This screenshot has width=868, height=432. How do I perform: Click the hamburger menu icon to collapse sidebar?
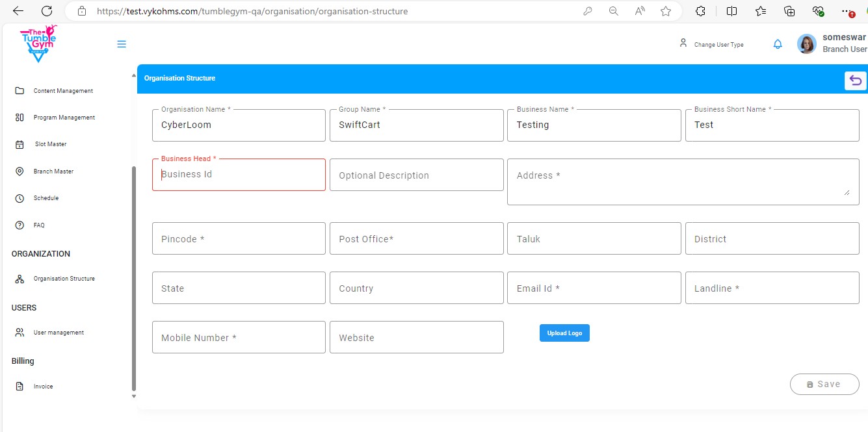click(122, 44)
